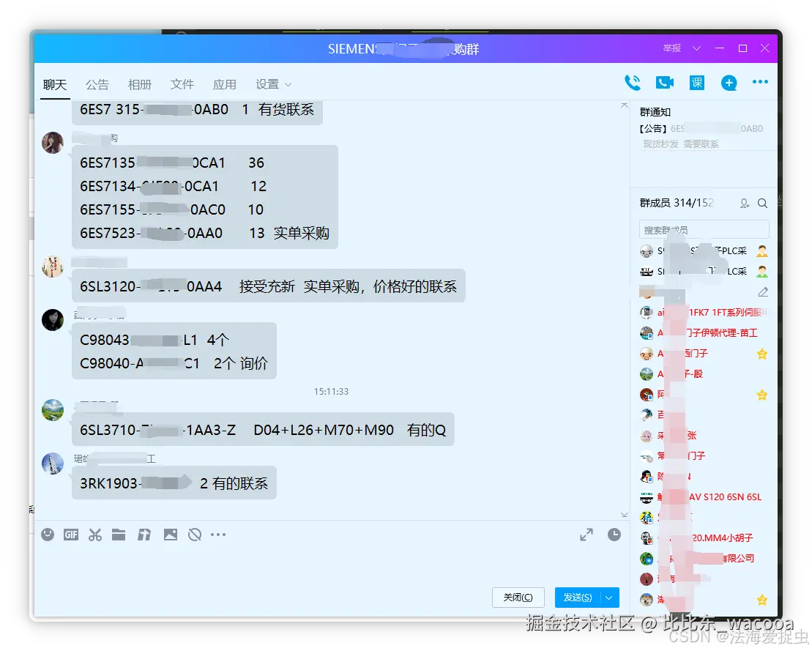Open the 应用 tab
Image resolution: width=812 pixels, height=651 pixels.
pyautogui.click(x=225, y=84)
